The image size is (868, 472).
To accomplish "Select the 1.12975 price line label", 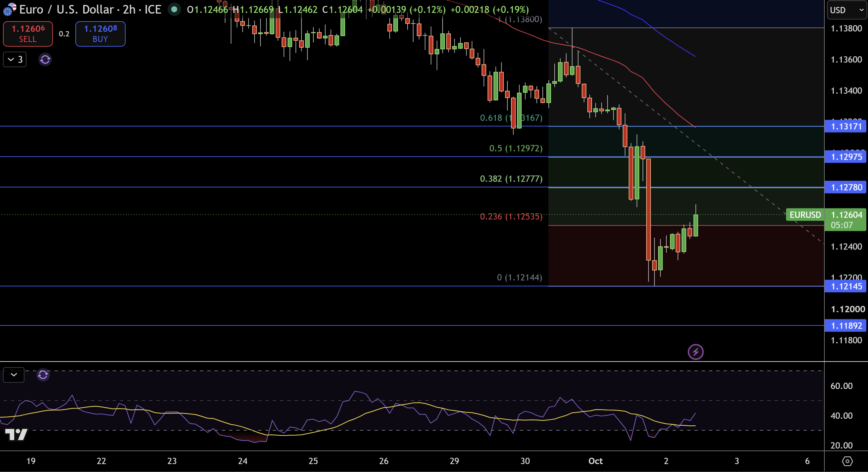I will coord(846,157).
